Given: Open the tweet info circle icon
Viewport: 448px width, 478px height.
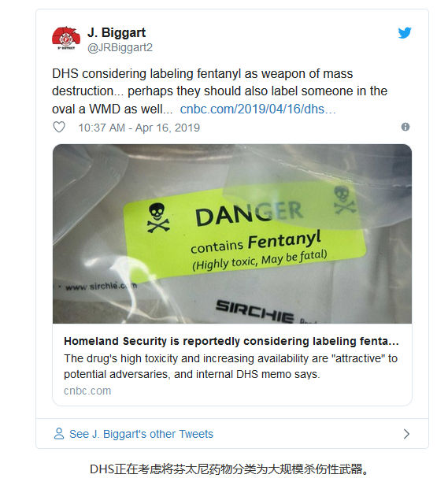Looking at the screenshot, I should (x=405, y=127).
